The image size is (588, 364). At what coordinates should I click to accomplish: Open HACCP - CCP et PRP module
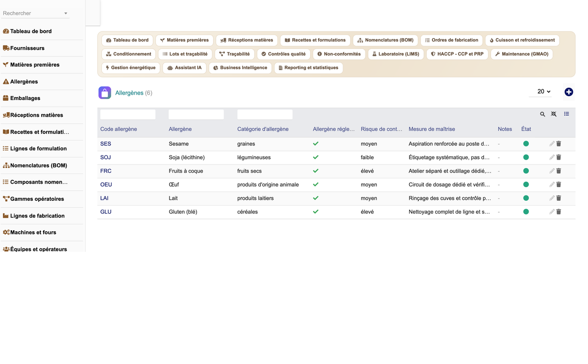[457, 54]
